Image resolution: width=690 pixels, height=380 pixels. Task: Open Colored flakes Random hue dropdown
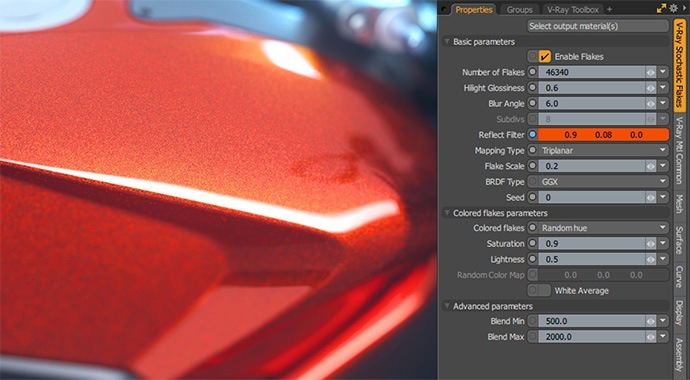point(603,228)
